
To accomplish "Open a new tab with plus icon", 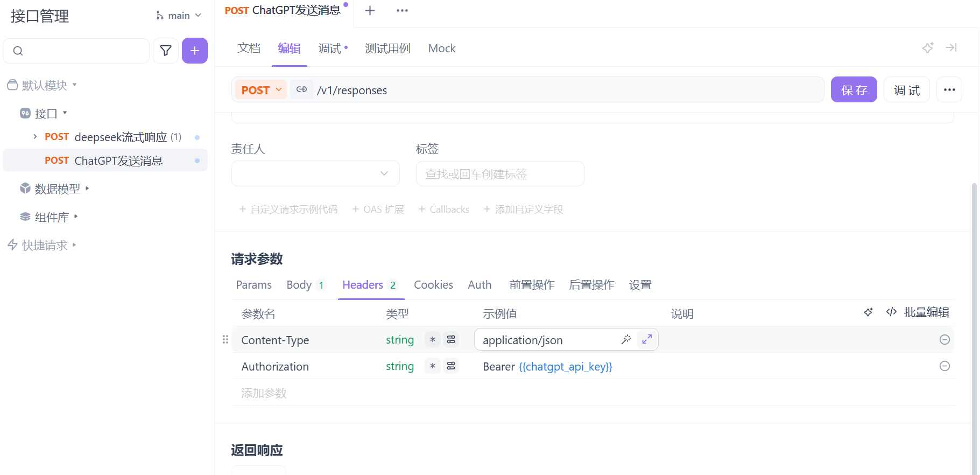I will (370, 11).
